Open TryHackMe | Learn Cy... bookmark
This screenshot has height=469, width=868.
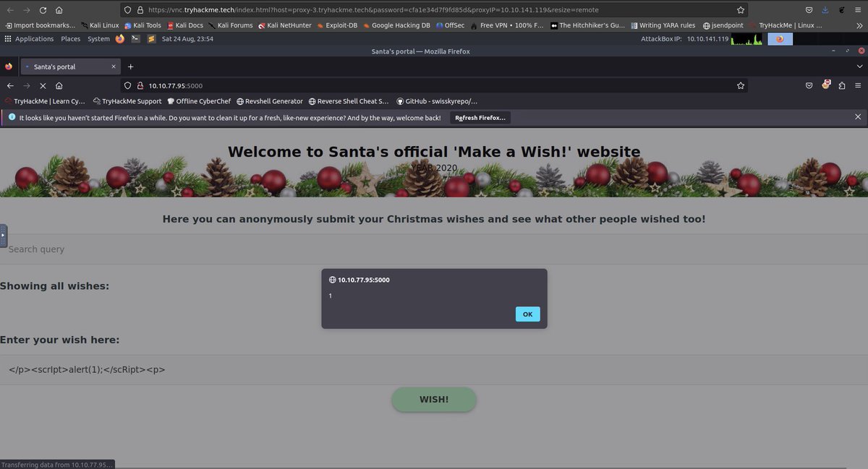point(45,101)
